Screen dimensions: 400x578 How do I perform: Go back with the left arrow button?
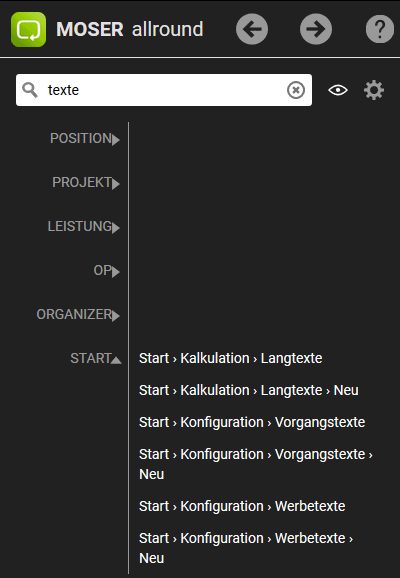pos(252,29)
